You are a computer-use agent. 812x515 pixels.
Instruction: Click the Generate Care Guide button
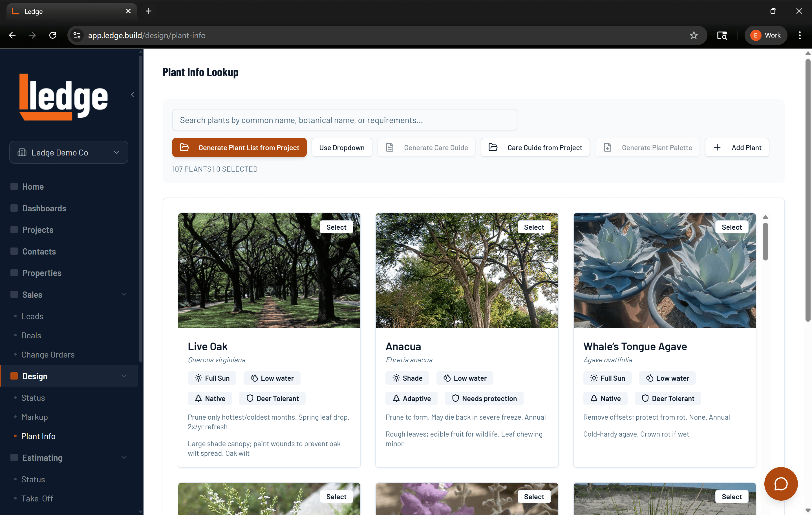(426, 147)
